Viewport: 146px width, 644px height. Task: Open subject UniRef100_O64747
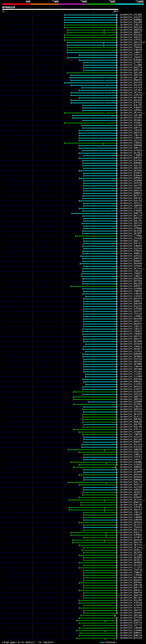131,610
